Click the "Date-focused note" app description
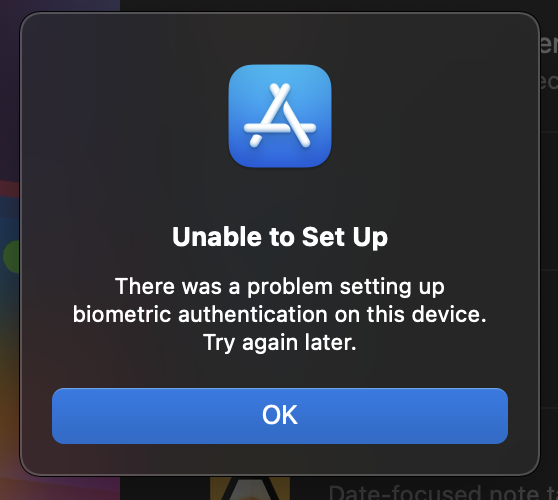The width and height of the screenshot is (558, 500). (443, 493)
